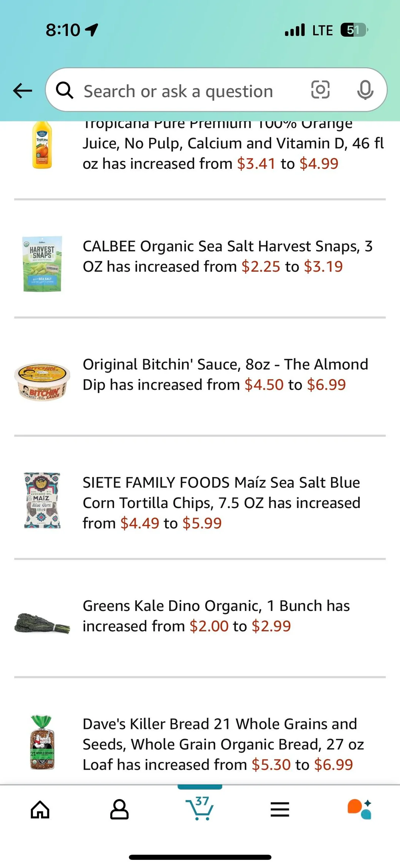Open Siete Maíz tortilla chips image
Image resolution: width=400 pixels, height=868 pixels.
click(42, 500)
